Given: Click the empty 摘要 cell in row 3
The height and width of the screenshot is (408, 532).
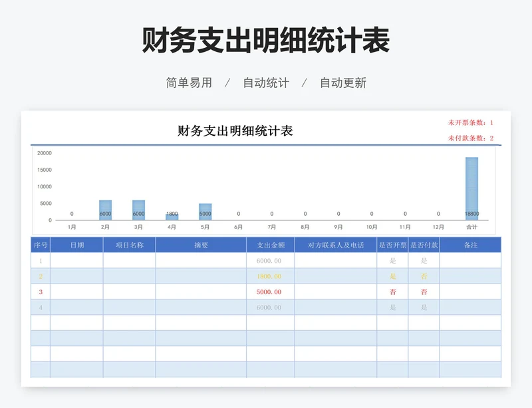Looking at the screenshot, I should (201, 292).
